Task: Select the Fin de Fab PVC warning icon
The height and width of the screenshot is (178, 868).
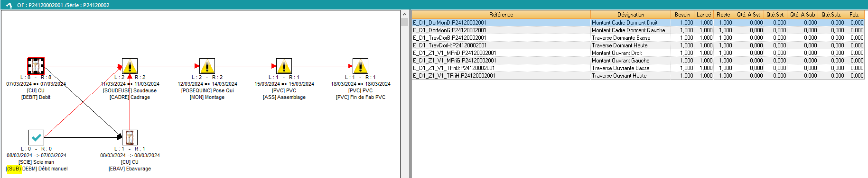Action: pos(361,66)
